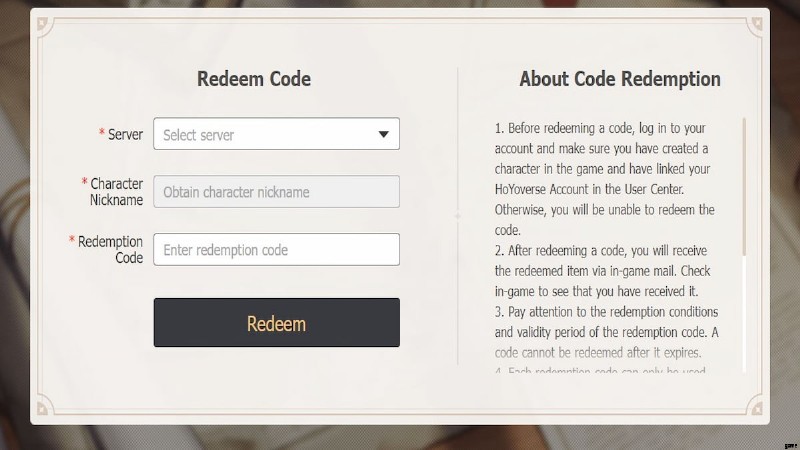Viewport: 800px width, 450px height.
Task: Open the Select server dropdown
Action: (x=276, y=134)
